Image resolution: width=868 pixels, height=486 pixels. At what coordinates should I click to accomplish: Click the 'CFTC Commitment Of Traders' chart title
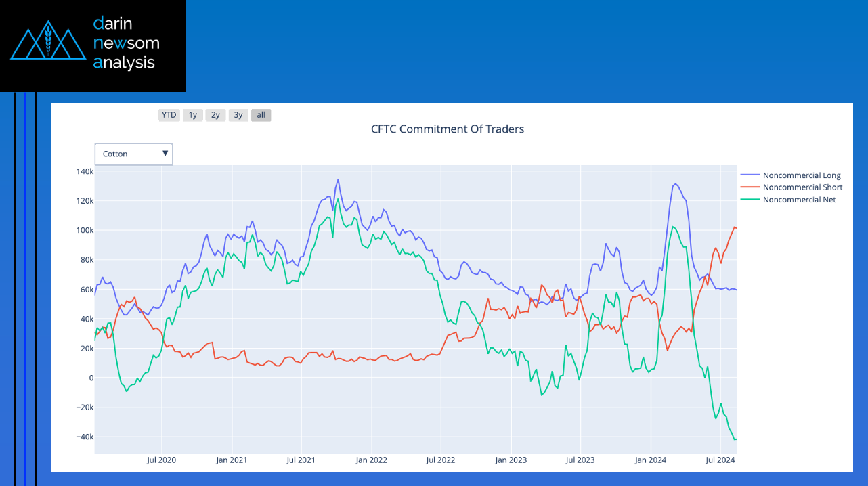[448, 129]
